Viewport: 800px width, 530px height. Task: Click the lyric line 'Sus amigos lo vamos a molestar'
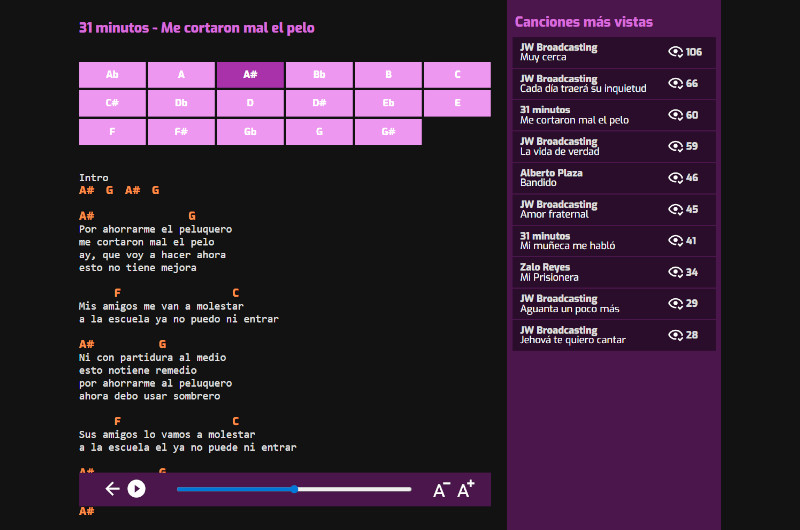pos(167,435)
